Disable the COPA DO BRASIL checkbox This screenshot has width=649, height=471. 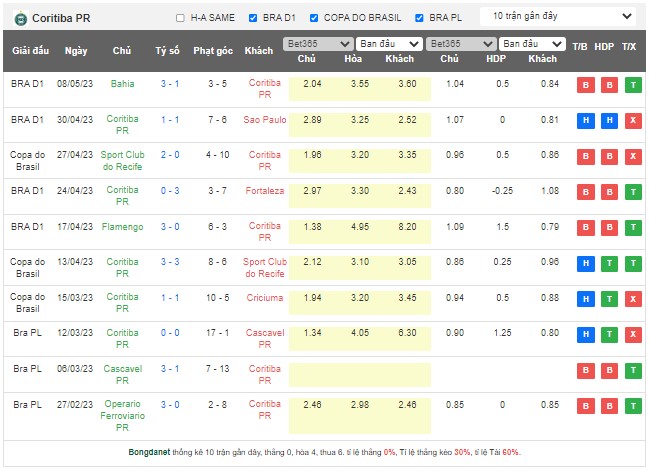pos(315,18)
